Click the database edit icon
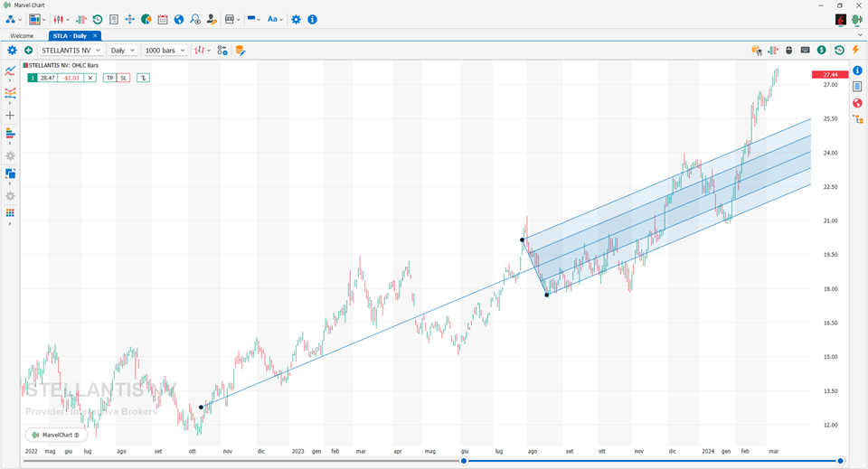 [240, 51]
